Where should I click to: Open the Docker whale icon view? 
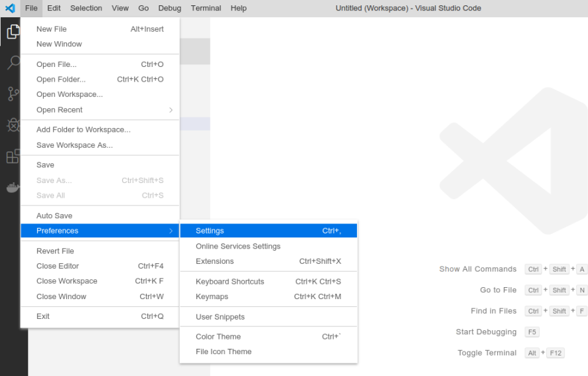(13, 187)
